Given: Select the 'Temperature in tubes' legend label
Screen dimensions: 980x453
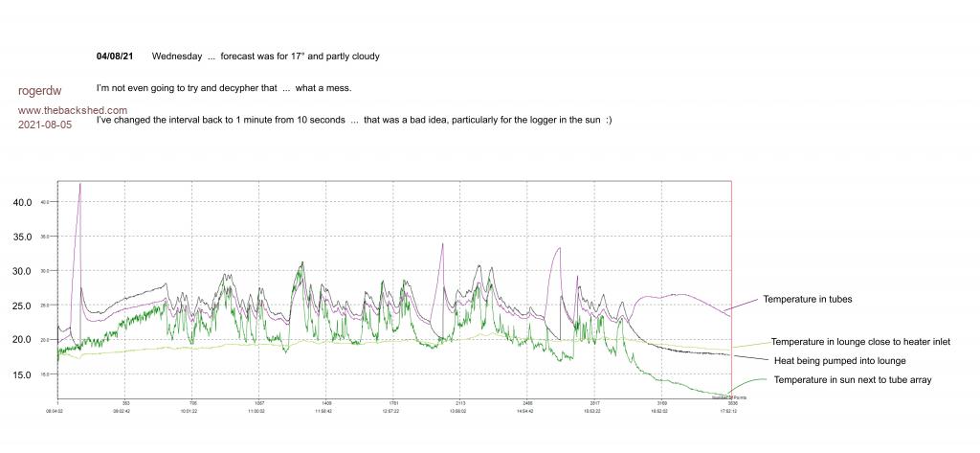Looking at the screenshot, I should pos(807,299).
